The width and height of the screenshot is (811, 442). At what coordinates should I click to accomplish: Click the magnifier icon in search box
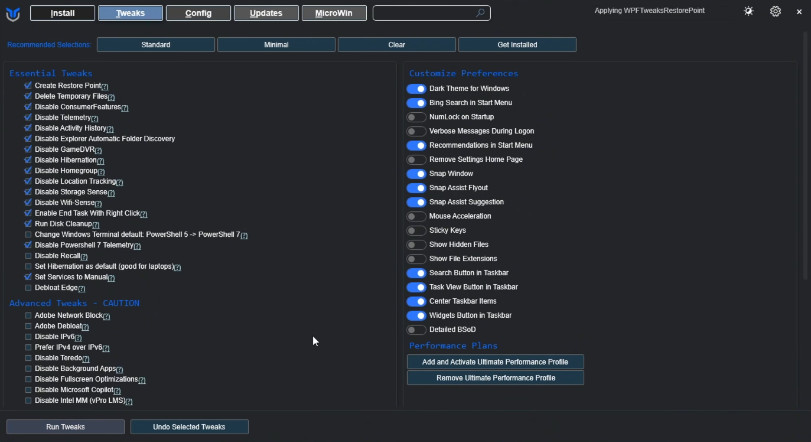pos(481,13)
